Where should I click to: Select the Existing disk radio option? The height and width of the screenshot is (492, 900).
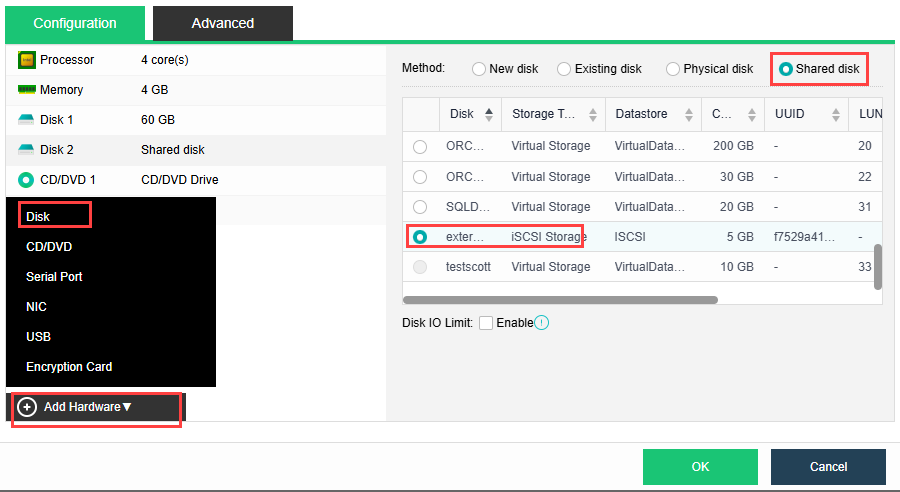coord(565,69)
